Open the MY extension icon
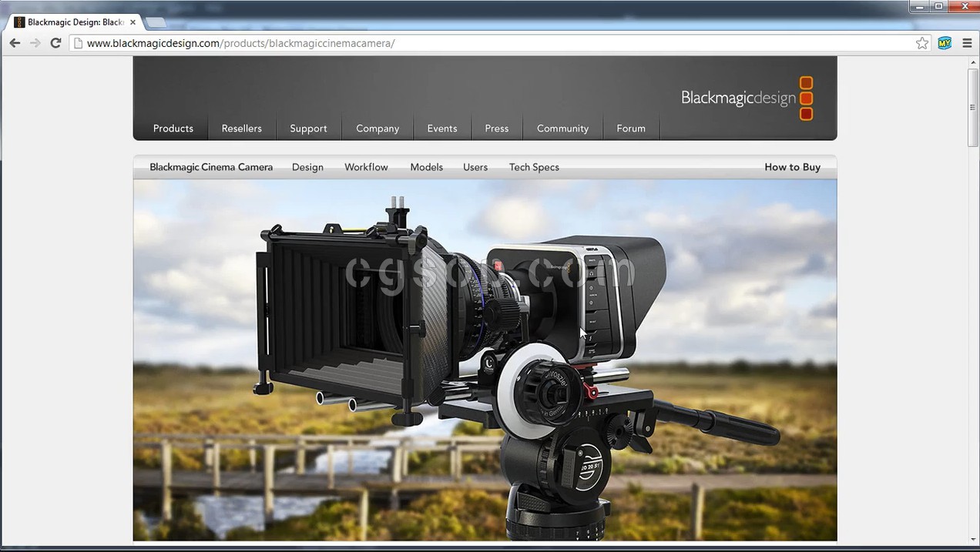This screenshot has width=980, height=552. click(945, 43)
